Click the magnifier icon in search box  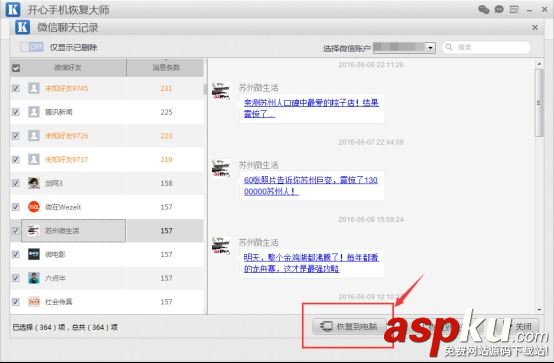click(449, 47)
